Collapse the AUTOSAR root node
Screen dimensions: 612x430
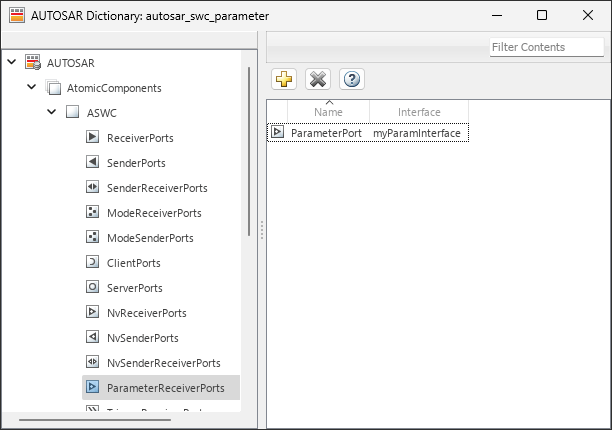point(11,62)
